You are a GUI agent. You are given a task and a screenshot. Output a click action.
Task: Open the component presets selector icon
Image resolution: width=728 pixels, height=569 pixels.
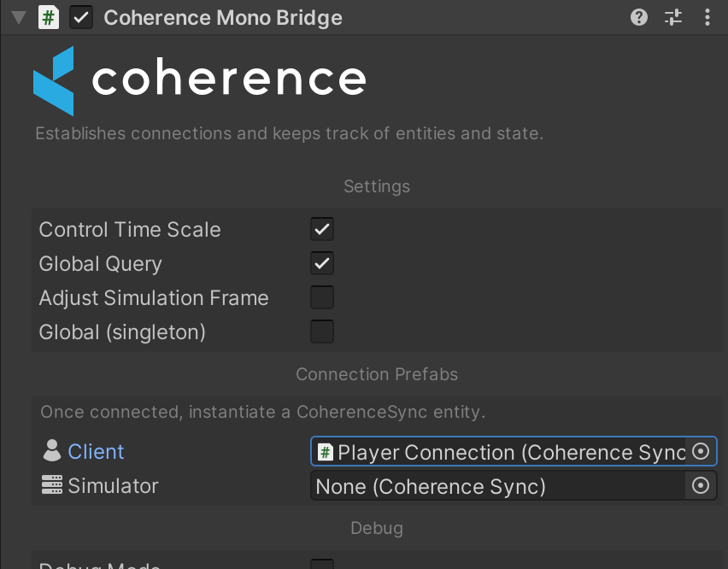coord(673,17)
